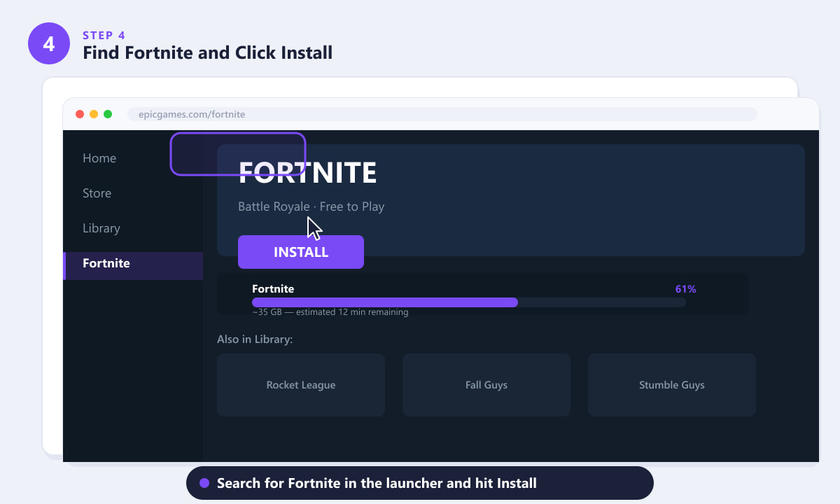840x504 pixels.
Task: Click the red close window dot
Action: coord(80,114)
